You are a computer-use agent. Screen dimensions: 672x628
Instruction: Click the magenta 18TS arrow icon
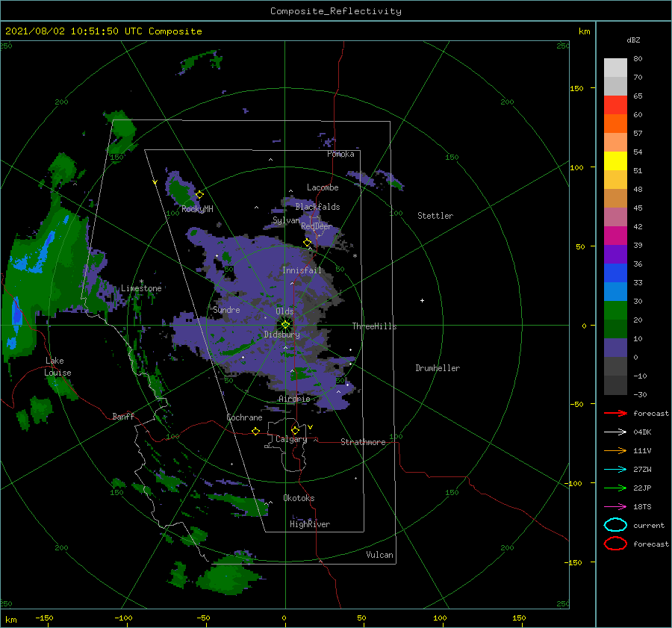click(x=615, y=507)
